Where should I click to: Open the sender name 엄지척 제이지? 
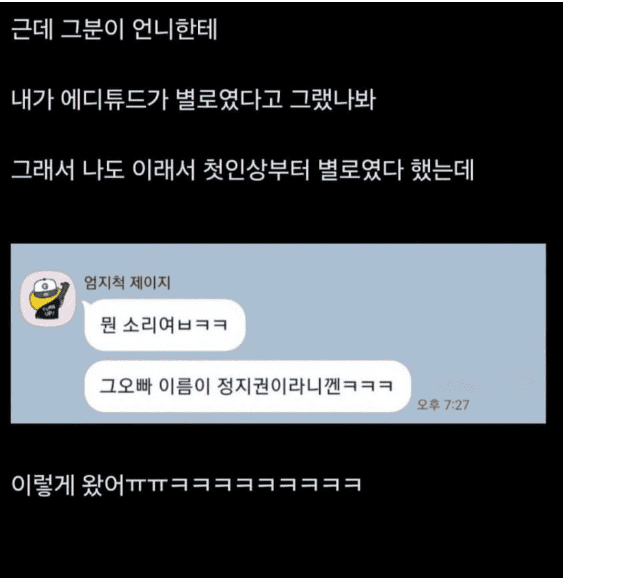[127, 283]
